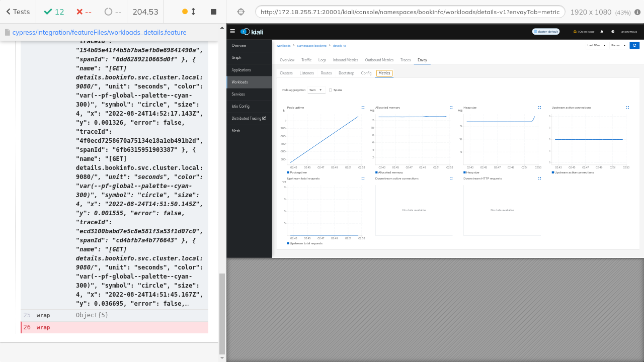644x362 pixels.
Task: Open the Pause refresh interval dropdown
Action: 619,45
